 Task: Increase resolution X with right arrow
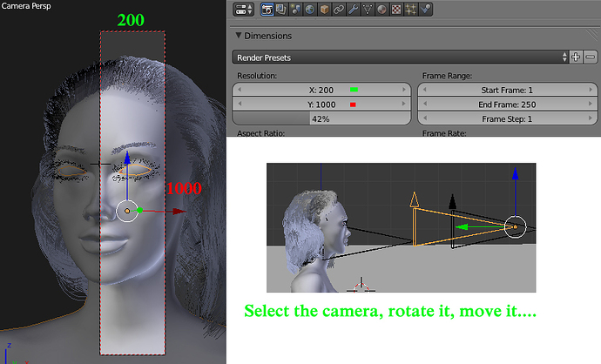tap(403, 90)
